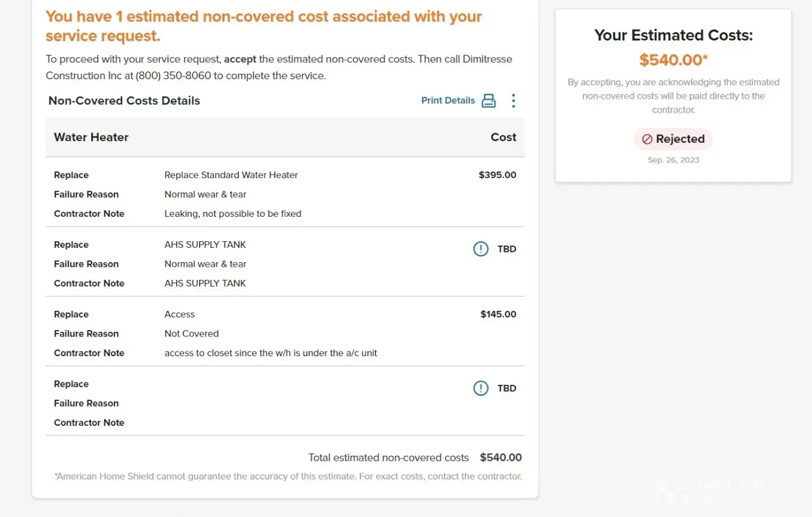Click the total estimated non-covered costs $540.00
The image size is (812, 517).
pos(500,458)
